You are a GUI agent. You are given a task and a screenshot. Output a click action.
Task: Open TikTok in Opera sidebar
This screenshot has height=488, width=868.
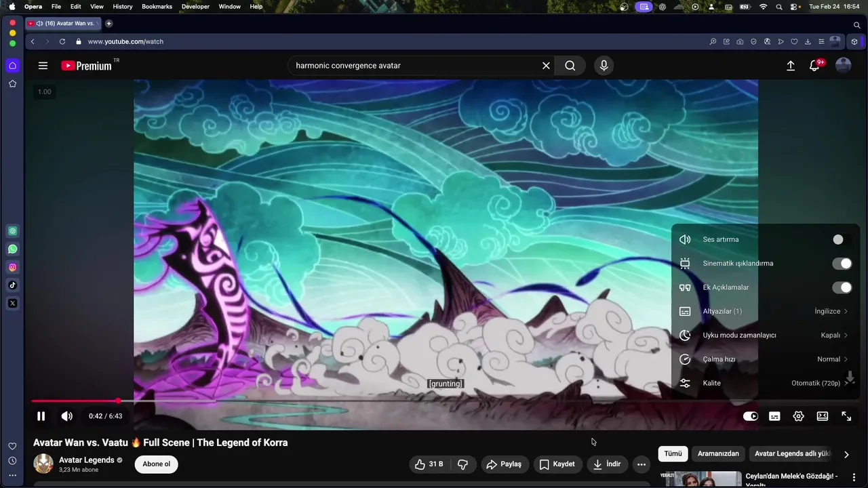click(12, 285)
